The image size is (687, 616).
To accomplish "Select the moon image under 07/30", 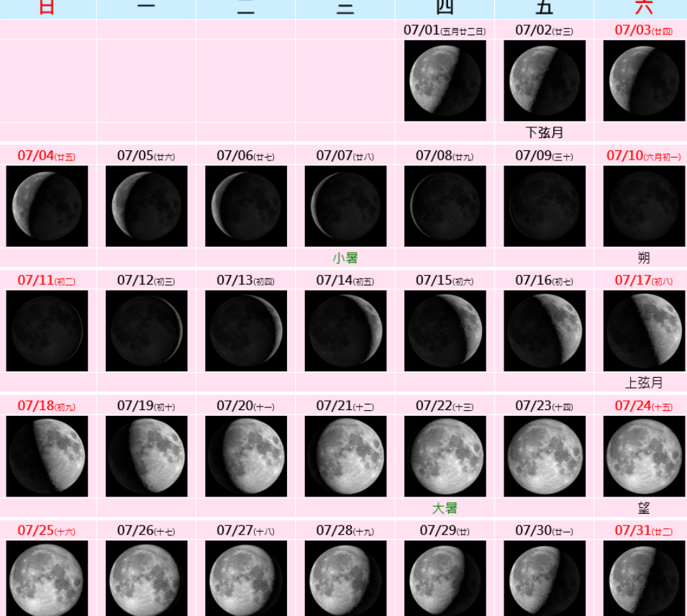I will click(544, 579).
